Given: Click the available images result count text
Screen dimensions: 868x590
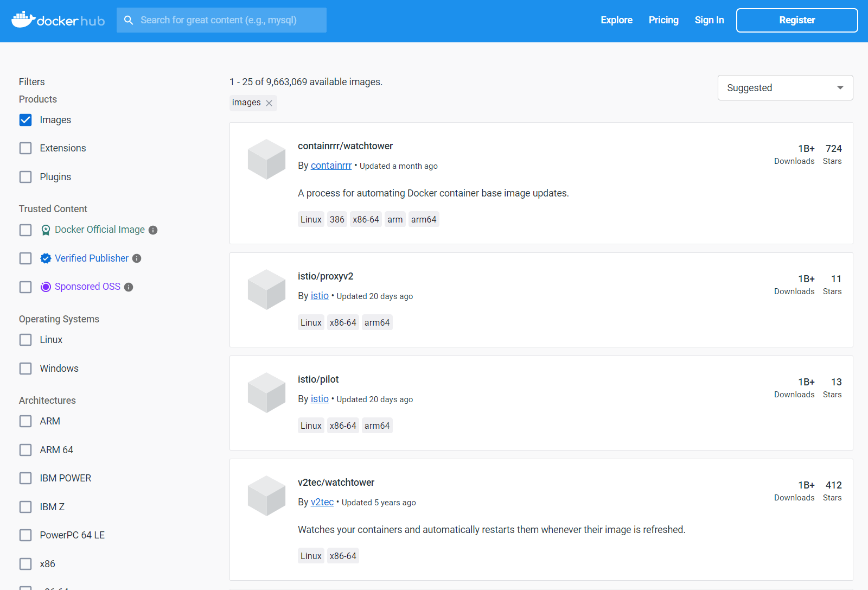Looking at the screenshot, I should tap(306, 82).
